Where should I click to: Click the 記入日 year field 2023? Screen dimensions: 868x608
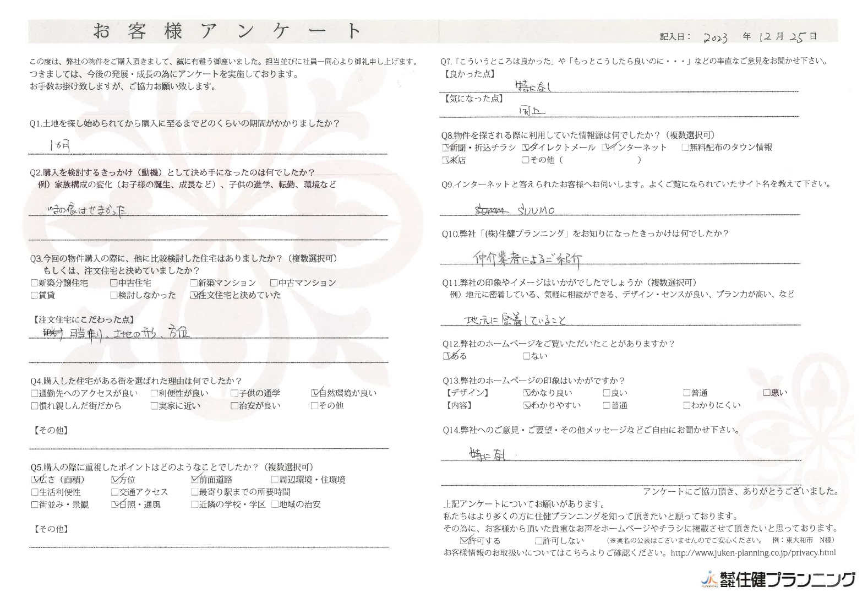pyautogui.click(x=716, y=37)
